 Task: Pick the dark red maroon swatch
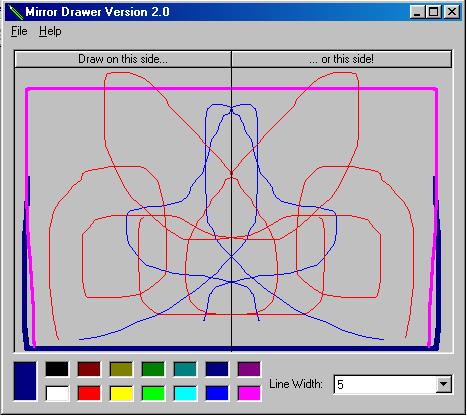click(89, 369)
